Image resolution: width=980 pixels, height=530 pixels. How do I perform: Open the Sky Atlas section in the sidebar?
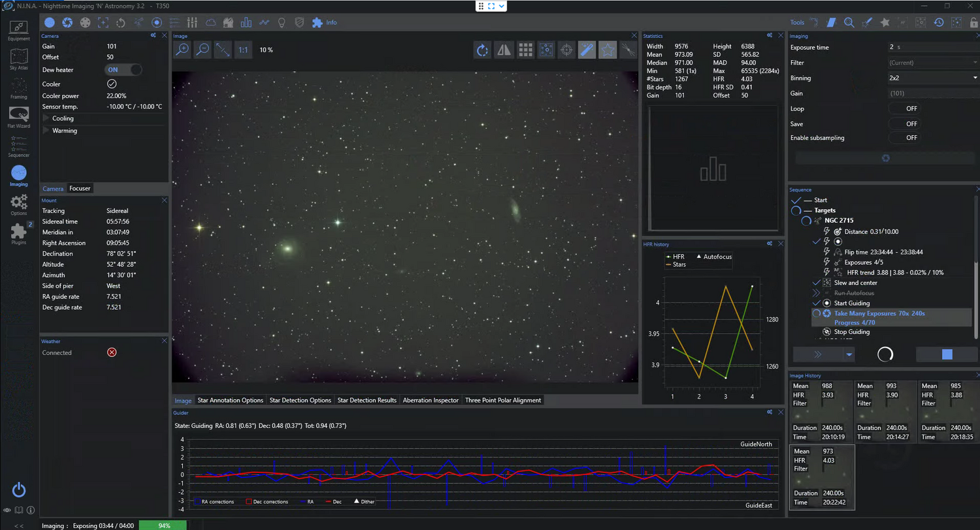18,59
